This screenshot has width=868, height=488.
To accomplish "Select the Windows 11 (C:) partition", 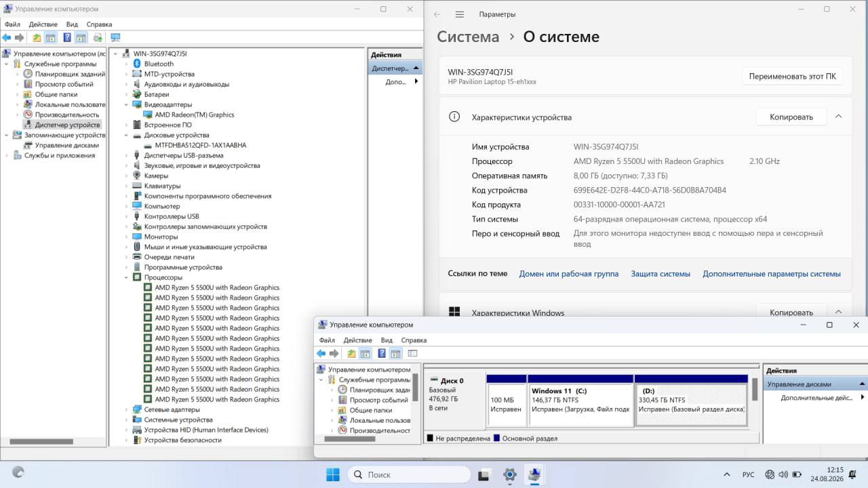I will click(580, 401).
